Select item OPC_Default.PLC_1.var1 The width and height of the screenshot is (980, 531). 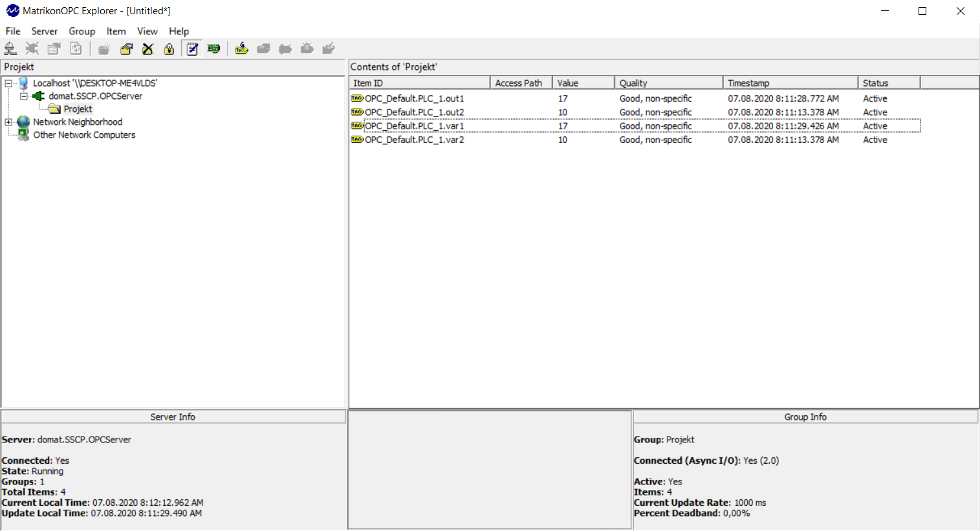[x=415, y=126]
